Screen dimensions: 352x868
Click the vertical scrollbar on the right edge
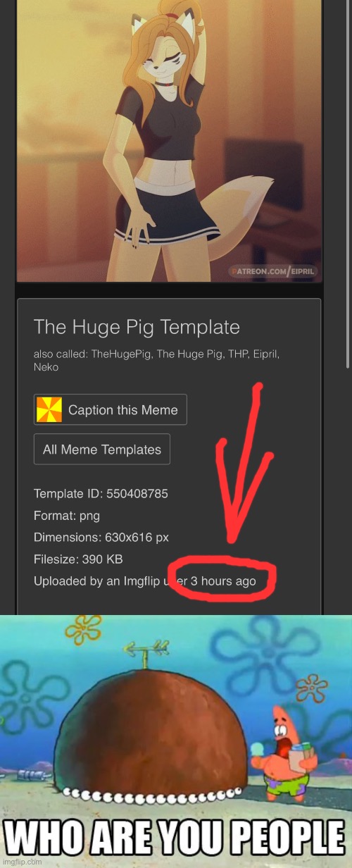coord(347,183)
